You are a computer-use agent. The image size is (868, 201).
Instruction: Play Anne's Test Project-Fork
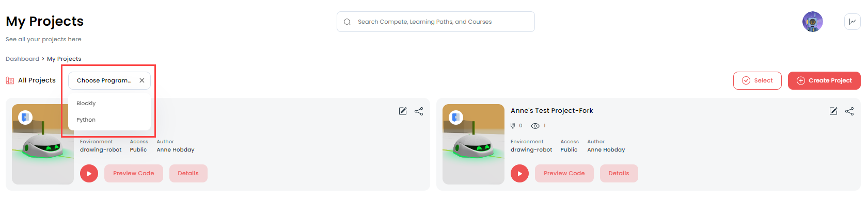click(520, 174)
